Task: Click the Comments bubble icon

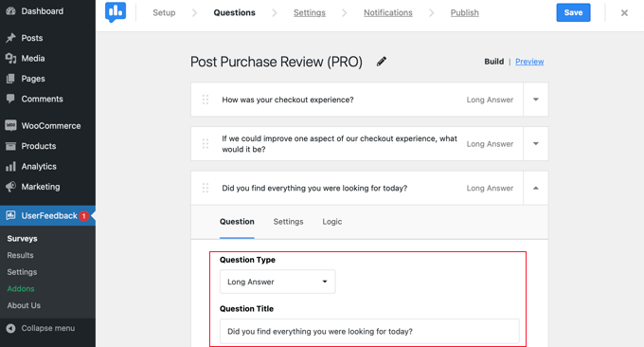Action: coord(10,99)
